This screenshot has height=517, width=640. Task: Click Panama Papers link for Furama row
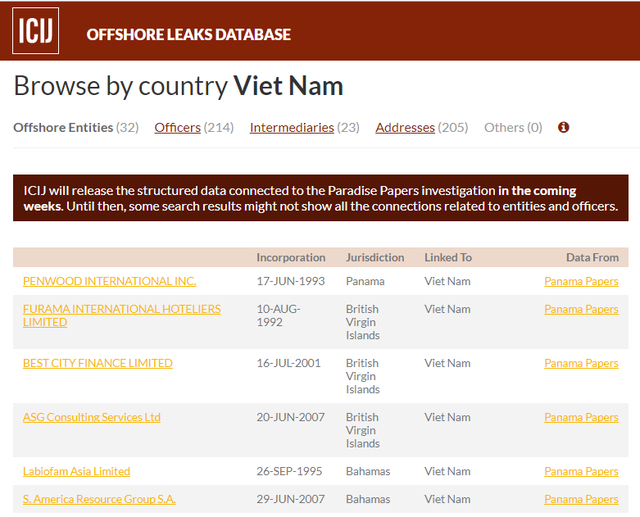[x=581, y=310]
